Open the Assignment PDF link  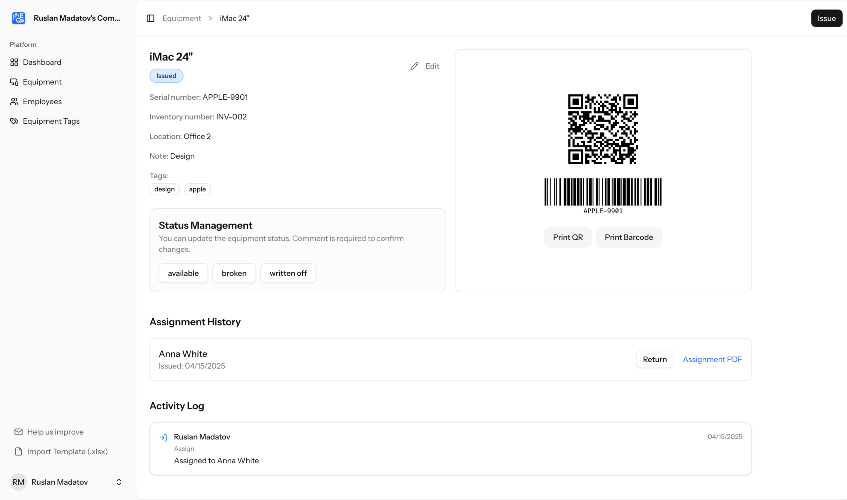click(712, 360)
